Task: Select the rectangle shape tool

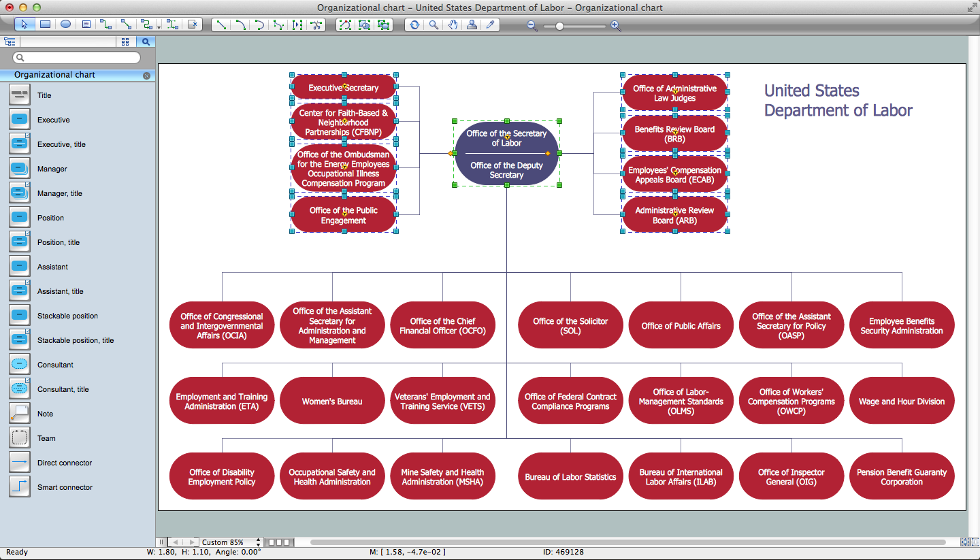Action: point(45,24)
